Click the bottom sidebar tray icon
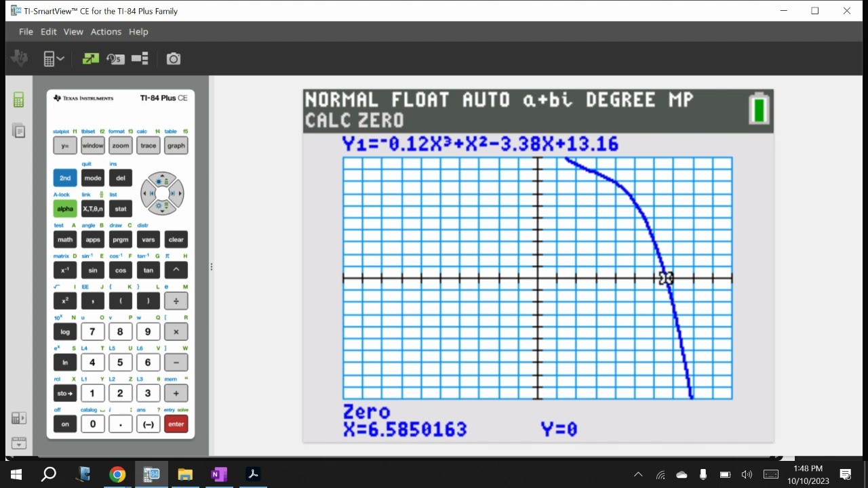Viewport: 868px width, 488px height. point(18,443)
